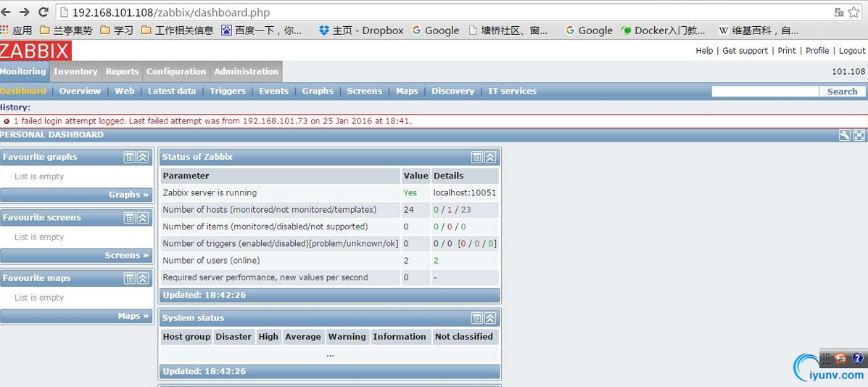Open Dashboard submenu item
Viewport: 868px width, 387px height.
pos(22,91)
